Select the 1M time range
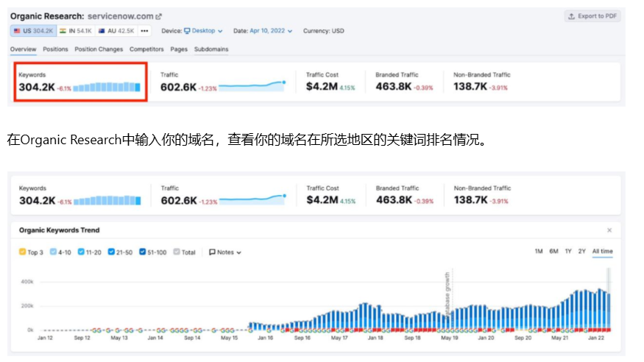Viewport: 644px width, 362px height. (539, 251)
